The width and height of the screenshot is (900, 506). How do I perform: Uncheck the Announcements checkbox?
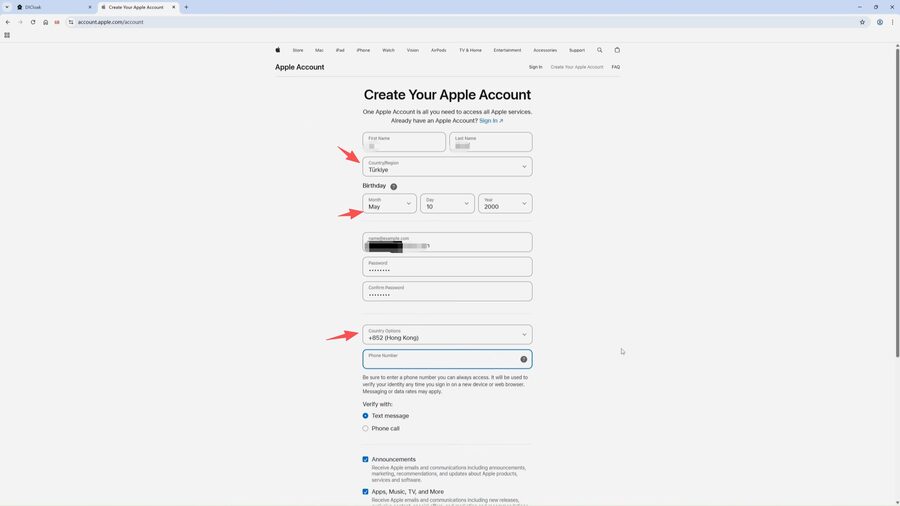(365, 460)
